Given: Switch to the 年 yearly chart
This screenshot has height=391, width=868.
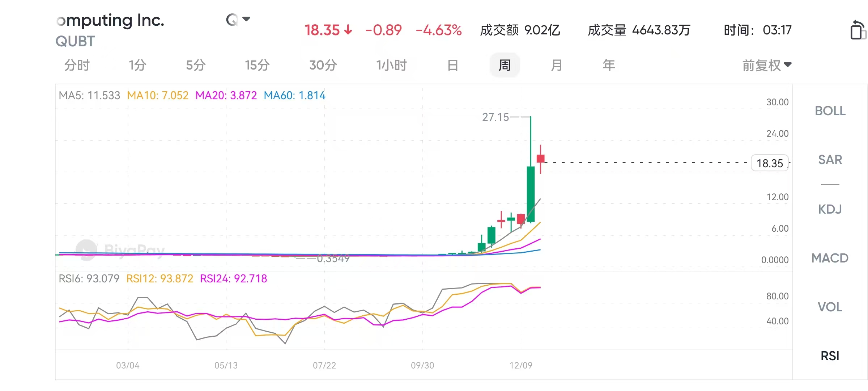Looking at the screenshot, I should (609, 65).
